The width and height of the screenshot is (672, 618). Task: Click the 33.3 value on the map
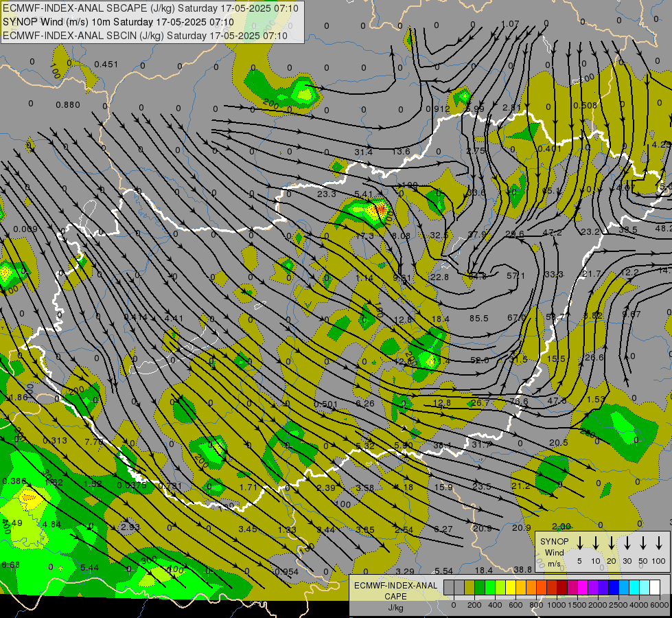coord(554,274)
